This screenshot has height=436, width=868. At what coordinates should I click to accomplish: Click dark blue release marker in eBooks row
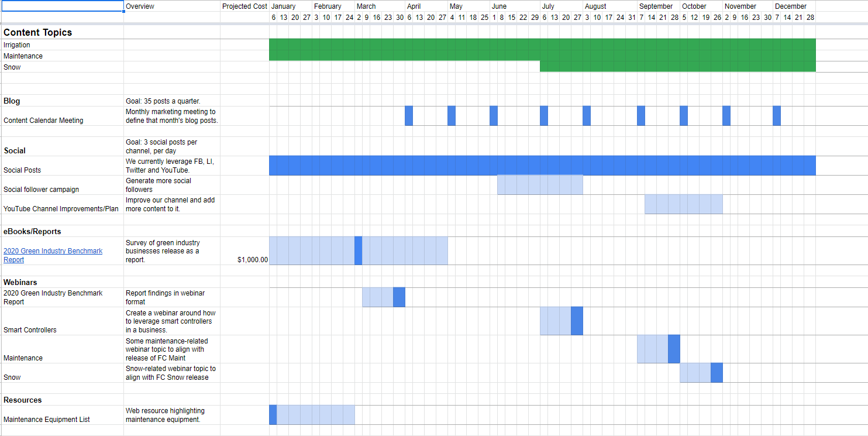[x=358, y=250]
